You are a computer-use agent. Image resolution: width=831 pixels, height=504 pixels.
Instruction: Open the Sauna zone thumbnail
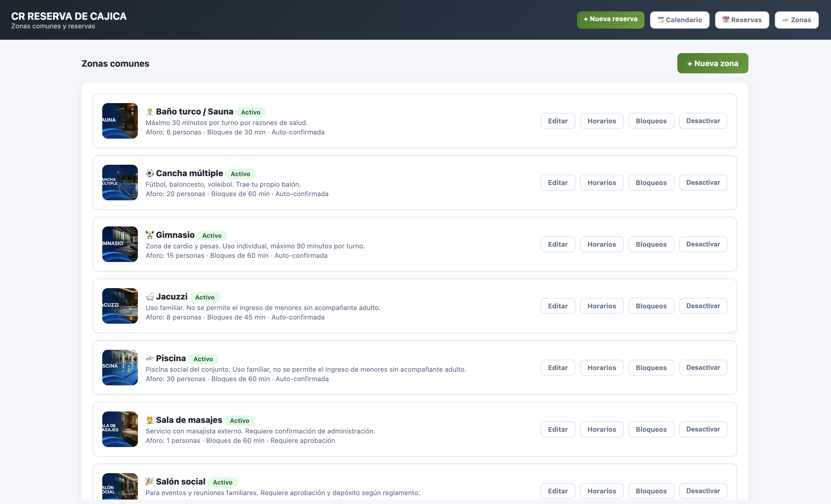click(120, 121)
